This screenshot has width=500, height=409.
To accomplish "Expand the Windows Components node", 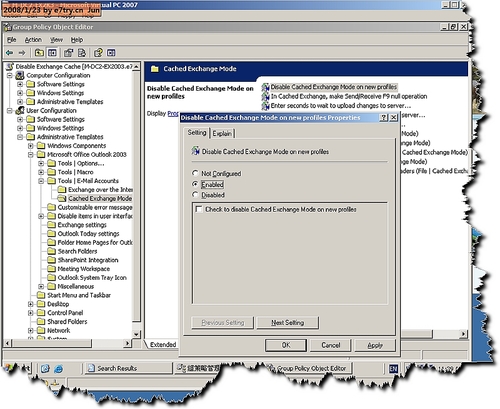I will coord(30,146).
